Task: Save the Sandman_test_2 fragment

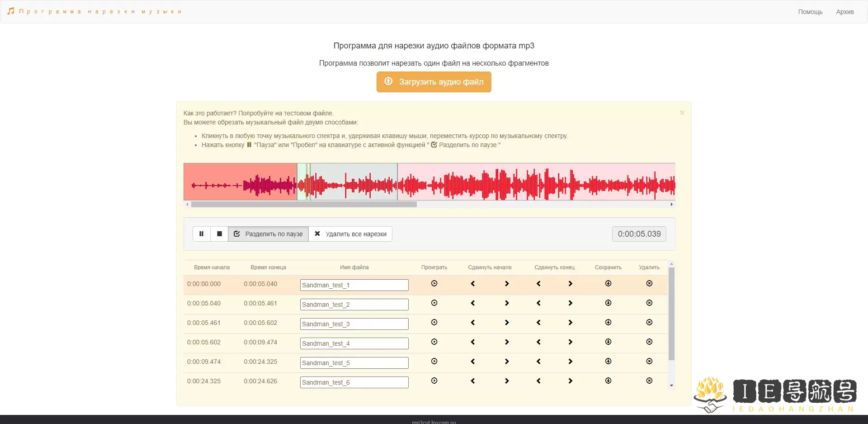Action: pyautogui.click(x=608, y=303)
